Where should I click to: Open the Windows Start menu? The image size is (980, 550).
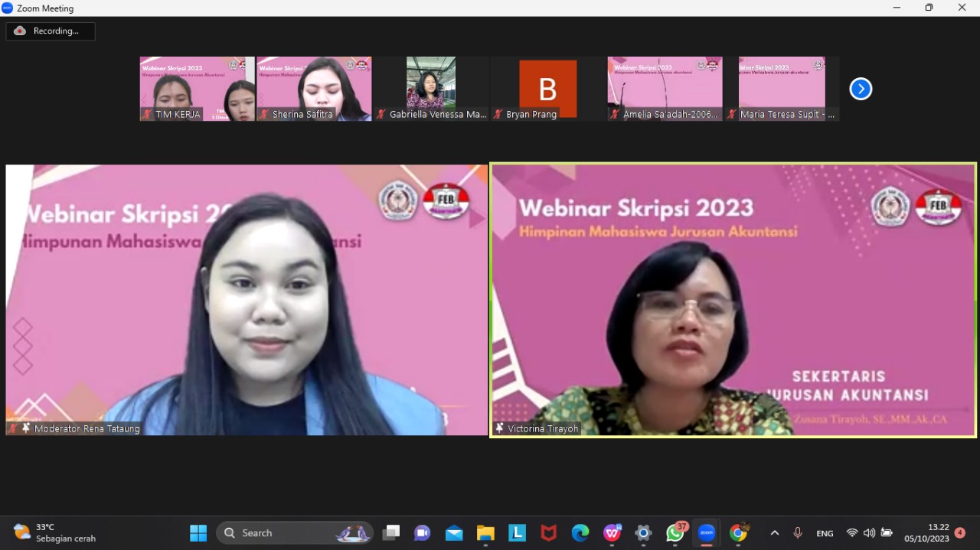click(x=198, y=533)
